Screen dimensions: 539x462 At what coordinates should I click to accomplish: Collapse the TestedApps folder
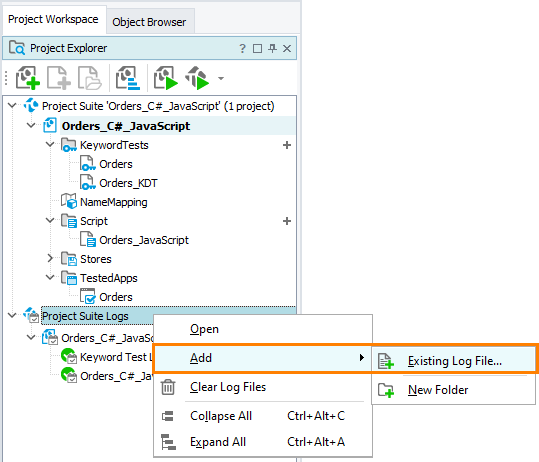(50, 277)
